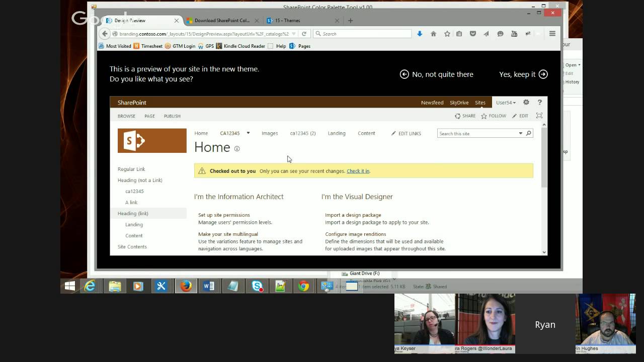
Task: Open Firefox hamburger menu
Action: point(552,34)
